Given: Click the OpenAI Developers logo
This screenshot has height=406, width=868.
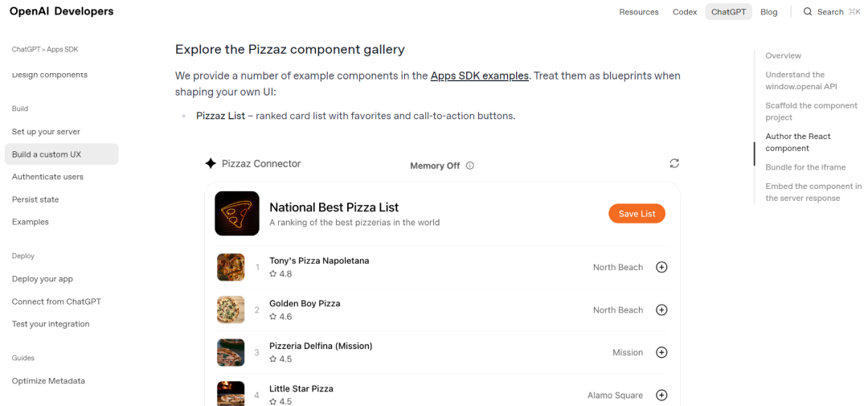Looking at the screenshot, I should (x=61, y=11).
